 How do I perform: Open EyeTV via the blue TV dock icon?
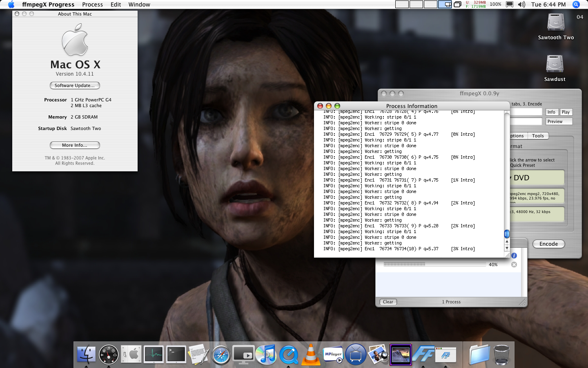(x=356, y=355)
